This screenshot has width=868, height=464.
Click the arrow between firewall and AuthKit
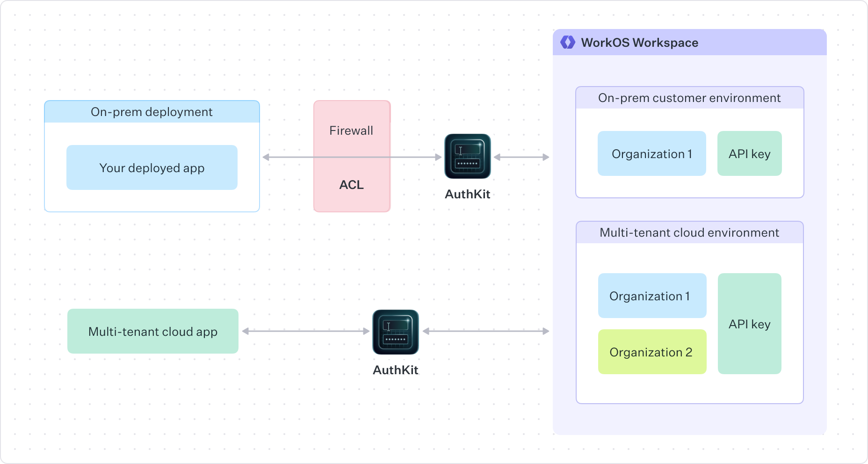coord(416,157)
